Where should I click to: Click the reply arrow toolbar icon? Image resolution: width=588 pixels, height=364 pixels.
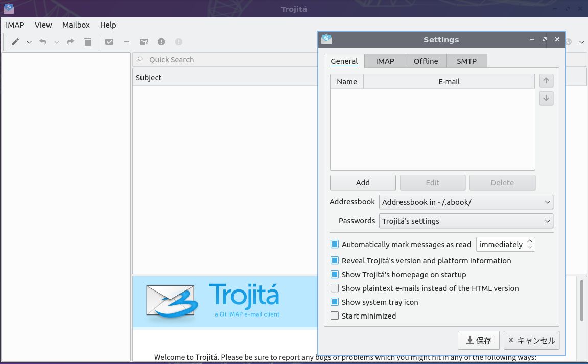click(43, 42)
